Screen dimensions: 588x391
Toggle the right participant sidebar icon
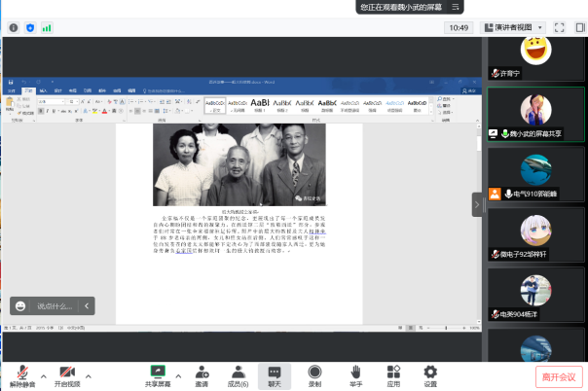[580, 27]
